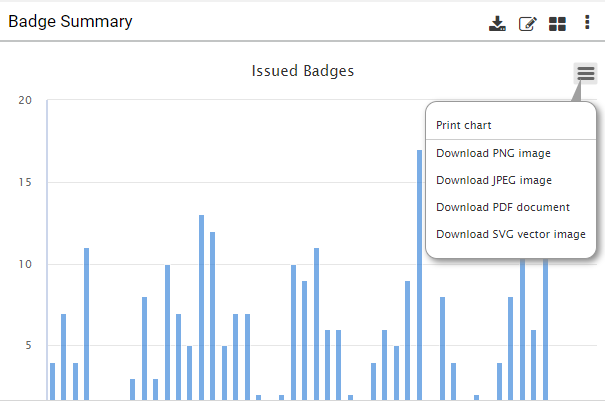
Task: Click the bar with value 12
Action: pos(213,316)
